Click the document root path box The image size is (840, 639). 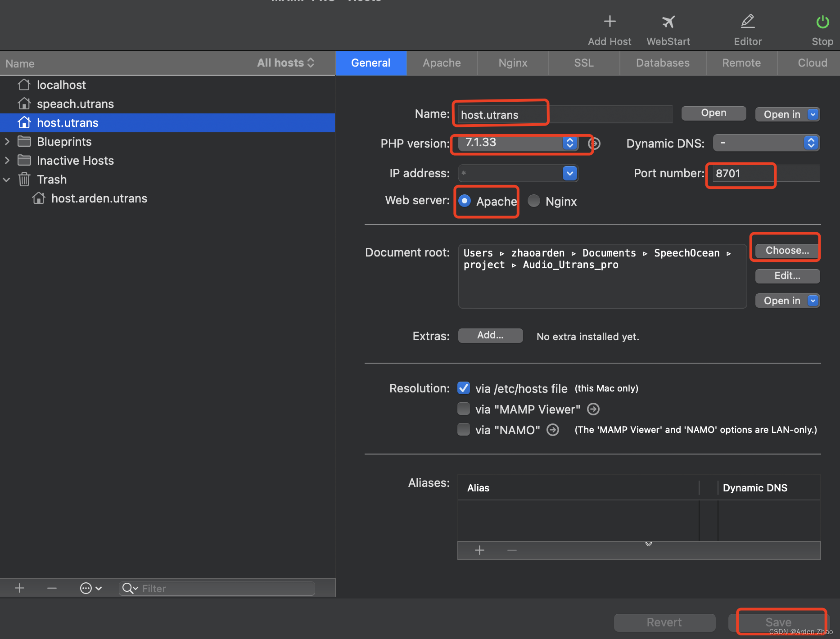(602, 276)
